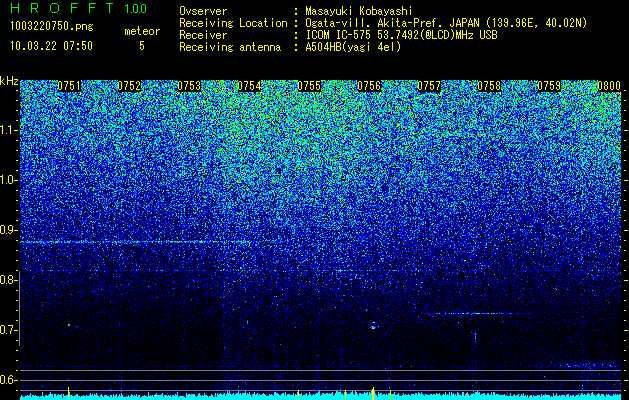Click the 'Receiving Location' label
Image resolution: width=629 pixels, height=400 pixels.
click(233, 23)
